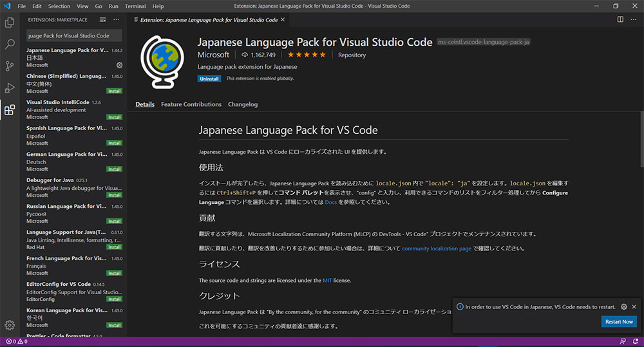
Task: Click the Extensions icon in activity bar
Action: coord(10,109)
